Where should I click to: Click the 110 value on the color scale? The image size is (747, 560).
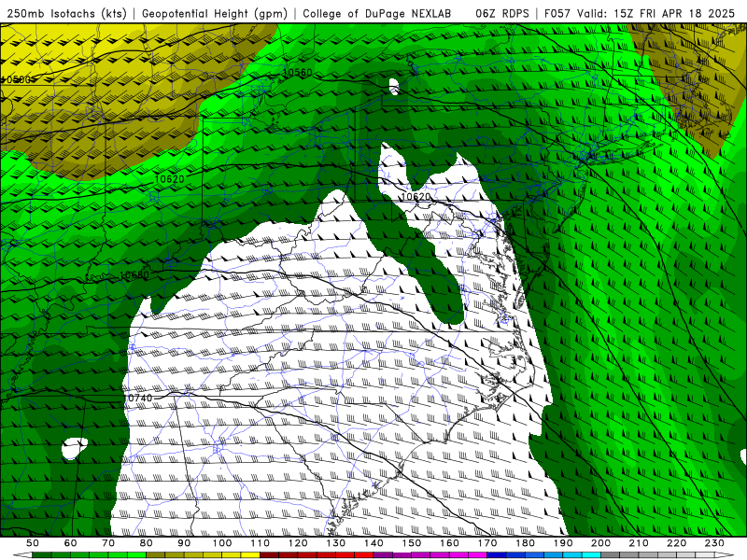(261, 543)
